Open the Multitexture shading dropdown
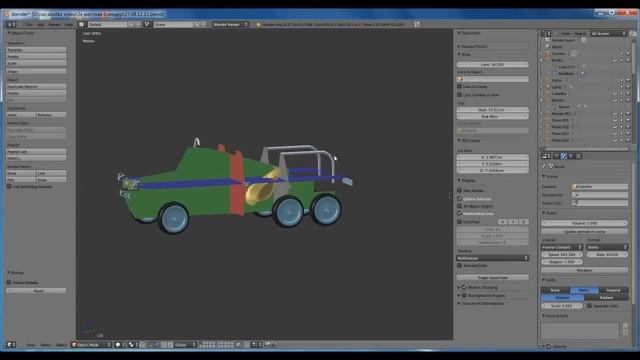Viewport: 640px width, 360px height. coord(493,258)
